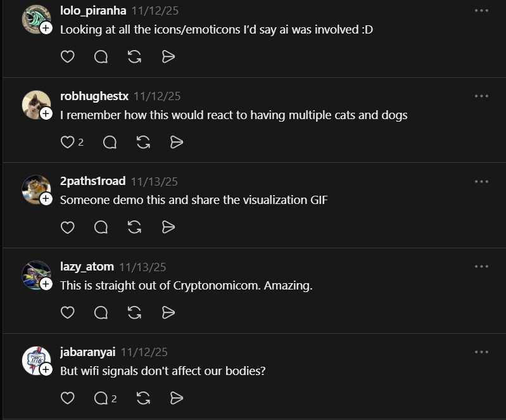The height and width of the screenshot is (420, 506).
Task: Toggle like on jabaranyai's comment
Action: [x=67, y=398]
